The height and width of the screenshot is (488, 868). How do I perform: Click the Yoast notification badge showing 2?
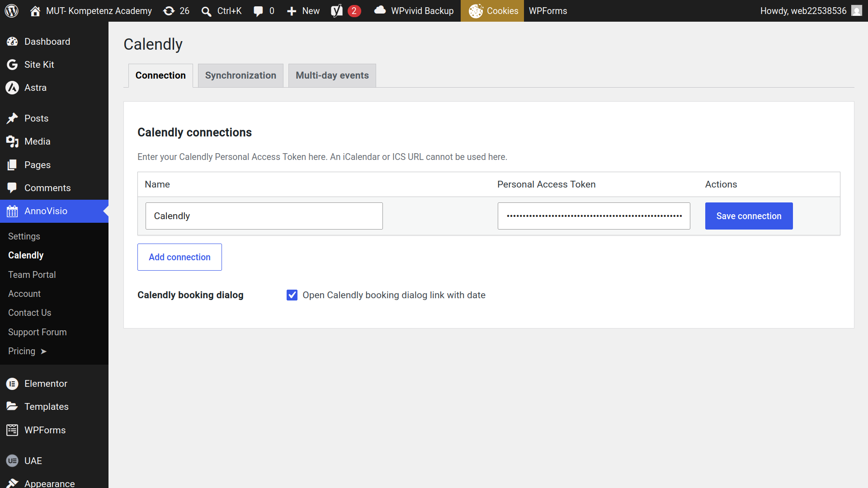pos(354,11)
